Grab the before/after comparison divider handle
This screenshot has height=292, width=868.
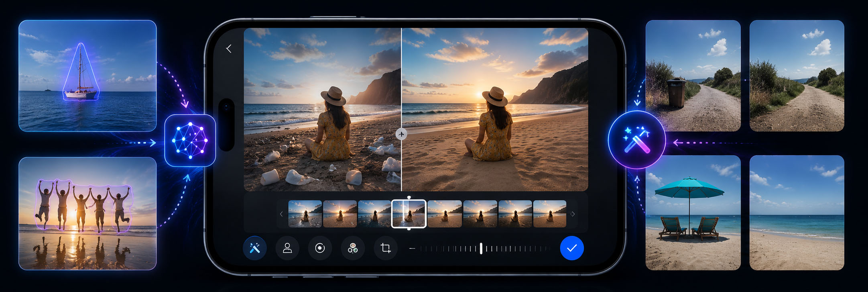[x=401, y=134]
